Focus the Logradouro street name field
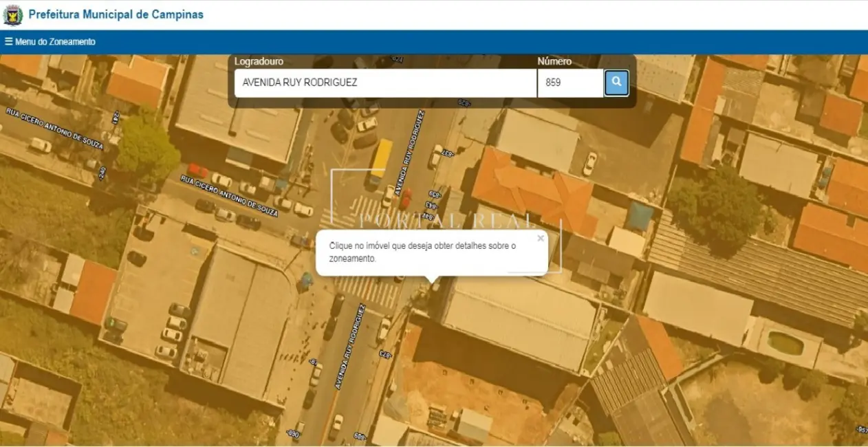 click(x=385, y=83)
